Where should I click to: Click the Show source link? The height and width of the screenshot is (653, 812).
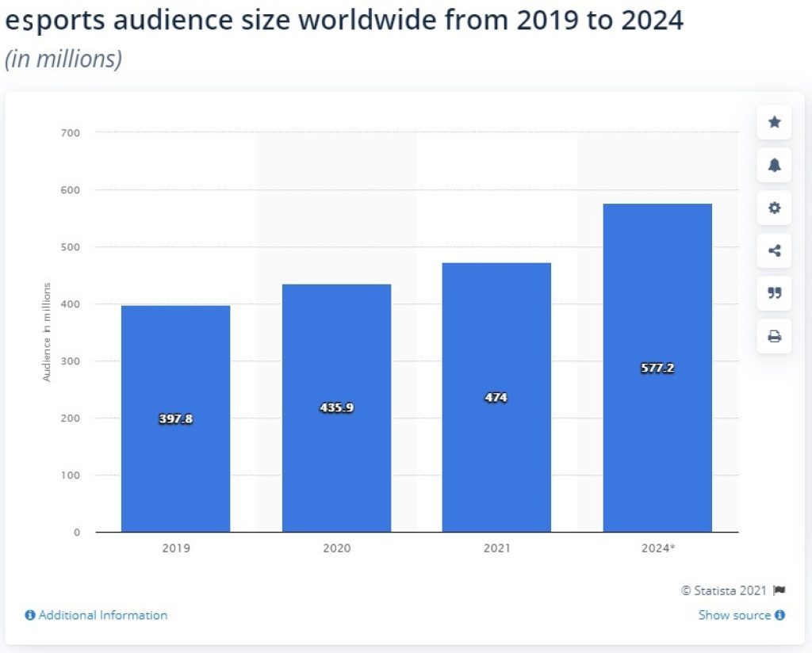pos(734,615)
